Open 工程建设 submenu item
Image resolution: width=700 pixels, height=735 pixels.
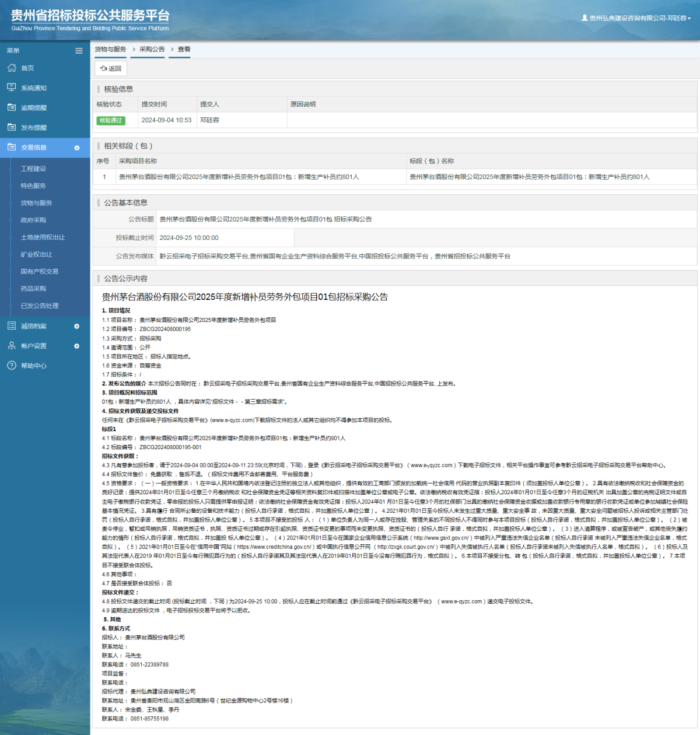pyautogui.click(x=33, y=169)
